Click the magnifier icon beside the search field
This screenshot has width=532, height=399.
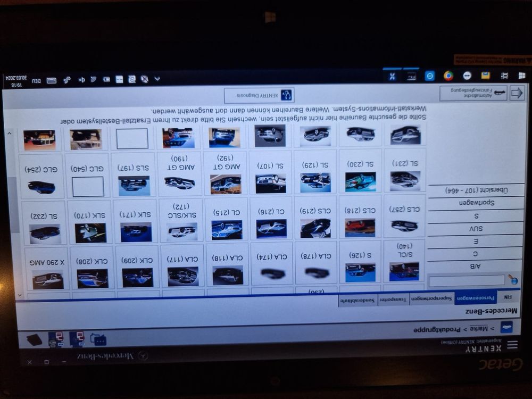(513, 280)
